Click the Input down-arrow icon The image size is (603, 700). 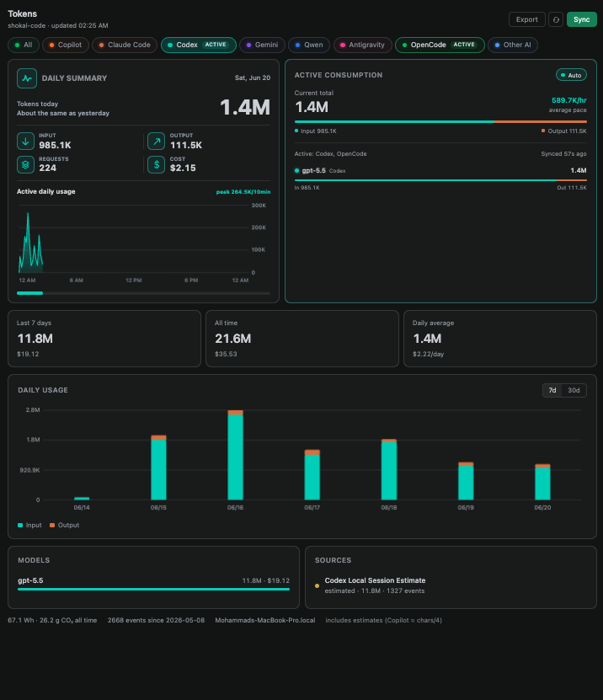(x=25, y=141)
